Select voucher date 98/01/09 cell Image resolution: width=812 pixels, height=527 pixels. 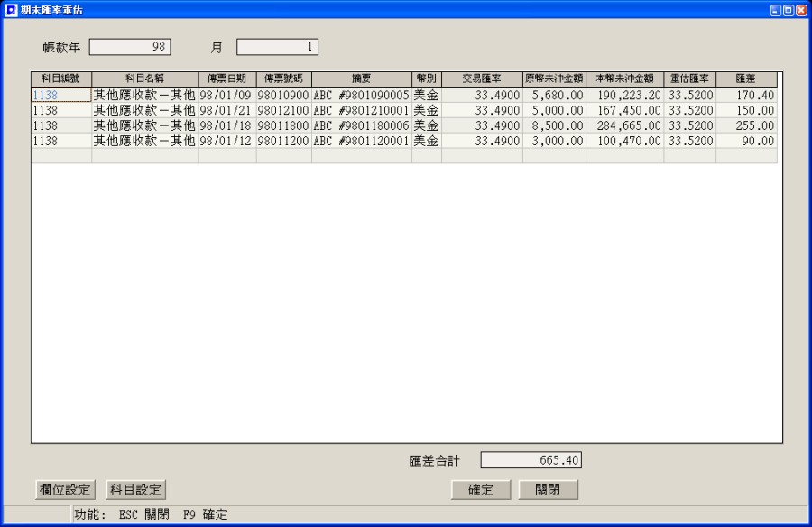tap(227, 96)
